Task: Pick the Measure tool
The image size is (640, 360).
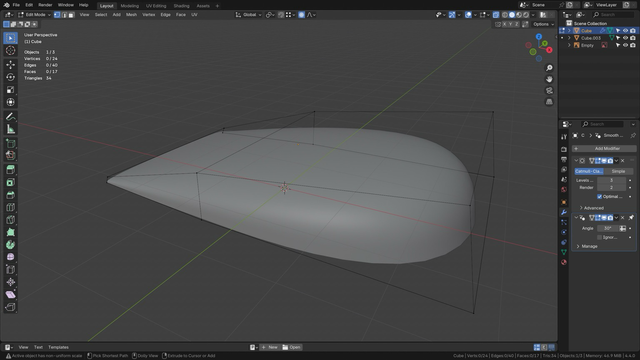Action: click(11, 129)
